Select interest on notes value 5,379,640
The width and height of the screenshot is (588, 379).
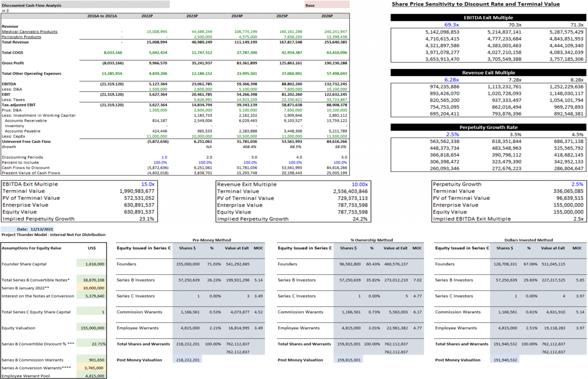point(91,296)
